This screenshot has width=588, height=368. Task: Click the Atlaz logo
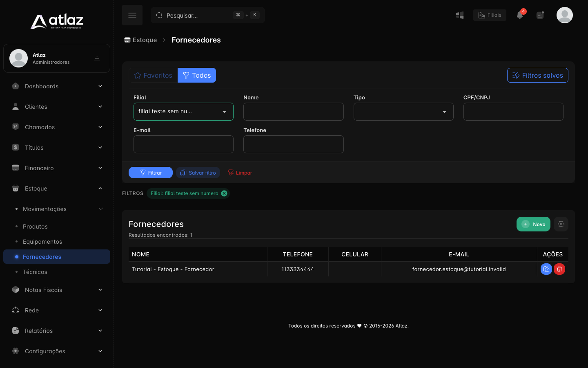coord(57,22)
